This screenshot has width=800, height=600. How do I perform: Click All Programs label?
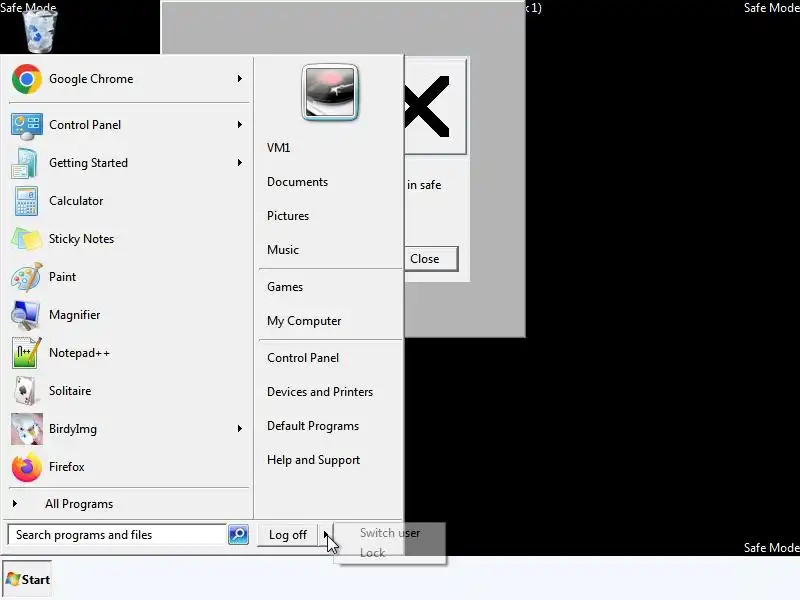tap(79, 504)
